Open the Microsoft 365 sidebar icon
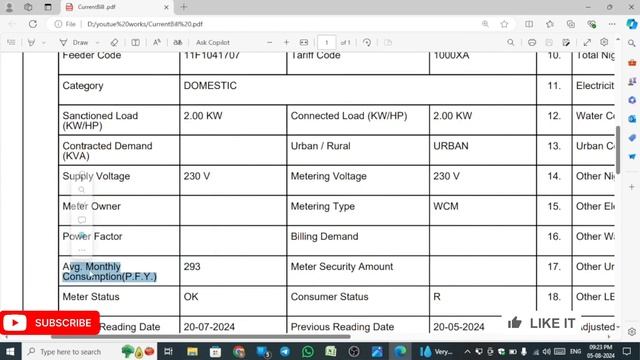 (x=632, y=100)
